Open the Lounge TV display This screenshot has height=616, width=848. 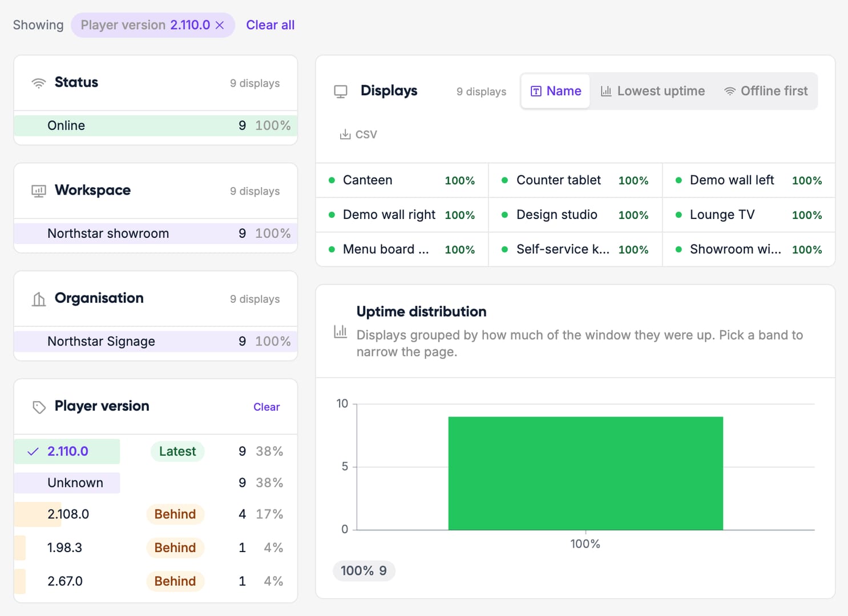point(749,215)
